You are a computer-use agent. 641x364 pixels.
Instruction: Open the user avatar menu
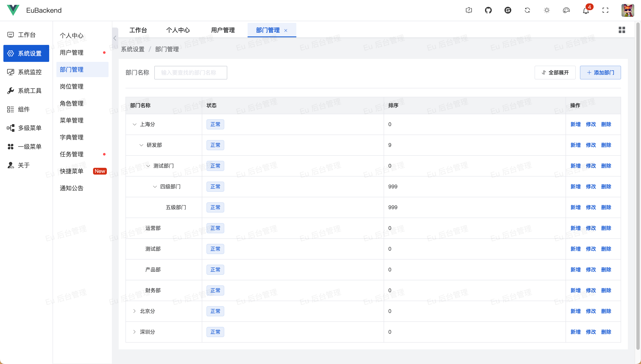pyautogui.click(x=627, y=10)
